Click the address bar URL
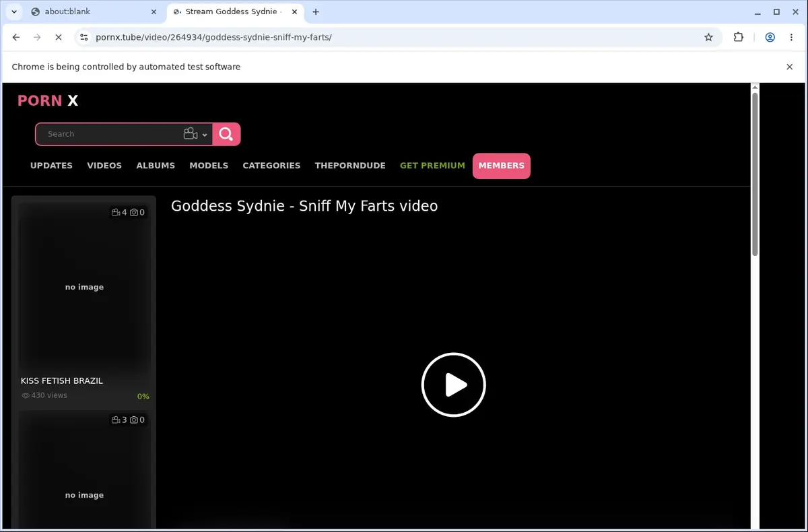The width and height of the screenshot is (808, 532). [x=214, y=38]
